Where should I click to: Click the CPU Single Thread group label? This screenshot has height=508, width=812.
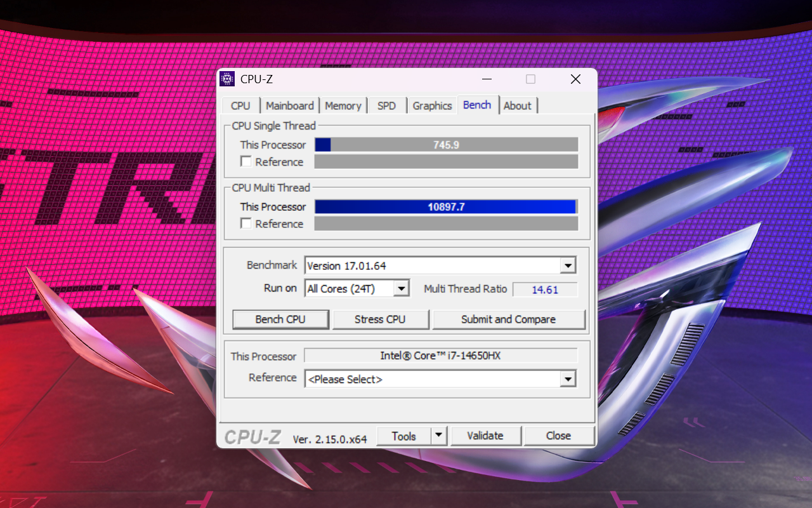point(273,126)
